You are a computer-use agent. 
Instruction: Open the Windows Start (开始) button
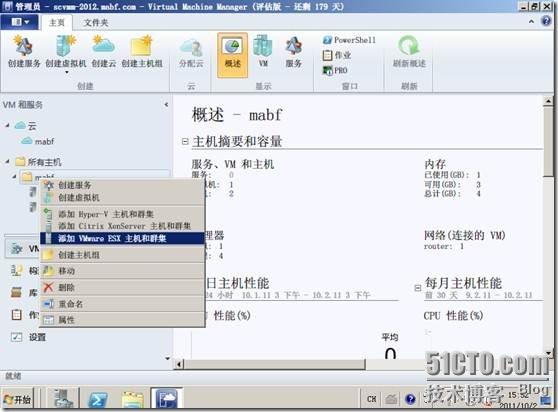pos(17,400)
